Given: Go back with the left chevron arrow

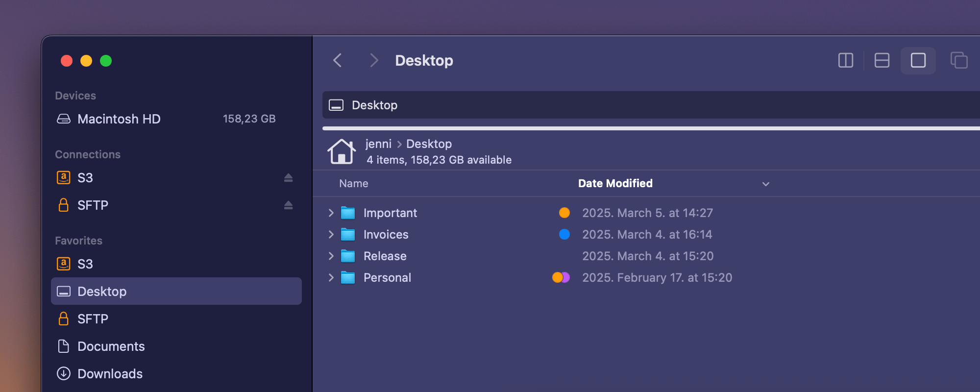Looking at the screenshot, I should [337, 60].
